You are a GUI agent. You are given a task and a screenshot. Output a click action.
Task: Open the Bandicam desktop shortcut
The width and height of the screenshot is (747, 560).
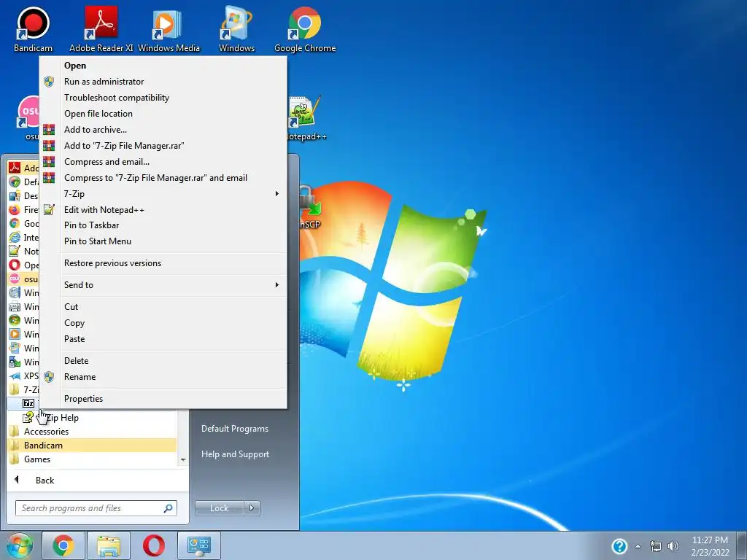point(33,29)
